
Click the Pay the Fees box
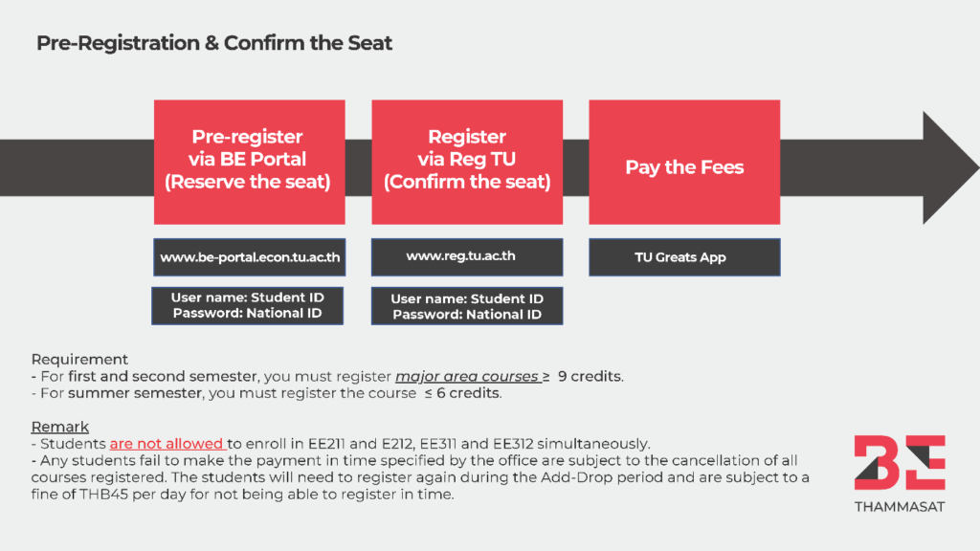pyautogui.click(x=684, y=167)
